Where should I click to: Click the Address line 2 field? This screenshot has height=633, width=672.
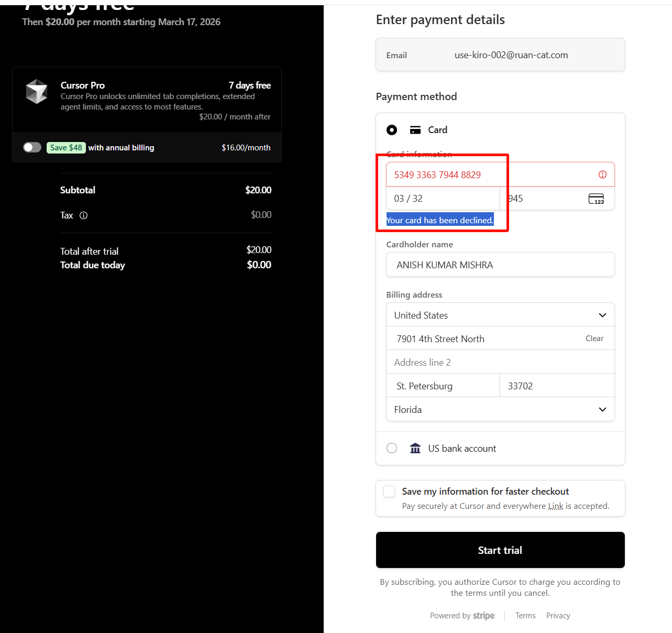coord(500,362)
